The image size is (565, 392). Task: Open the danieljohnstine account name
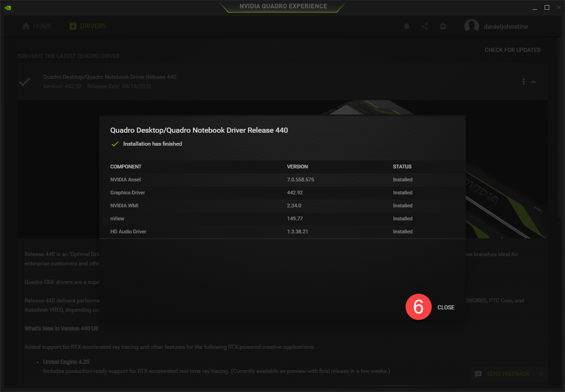(x=506, y=26)
